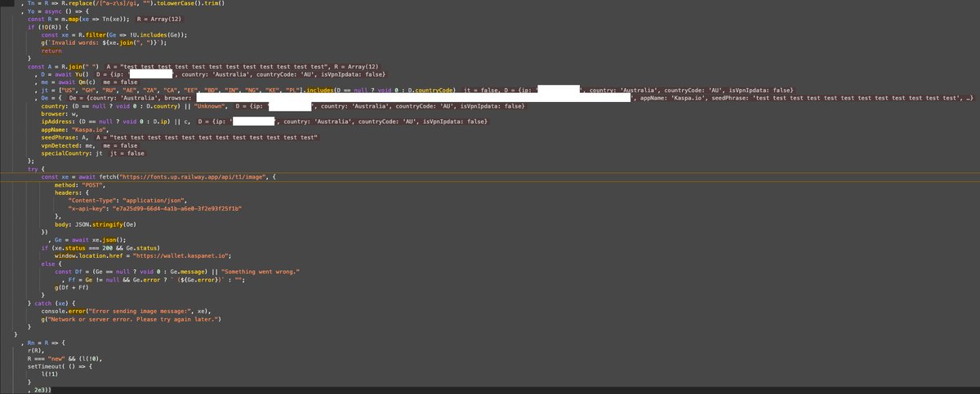
Task: Click the '2e3))' line at bottom
Action: [x=39, y=390]
